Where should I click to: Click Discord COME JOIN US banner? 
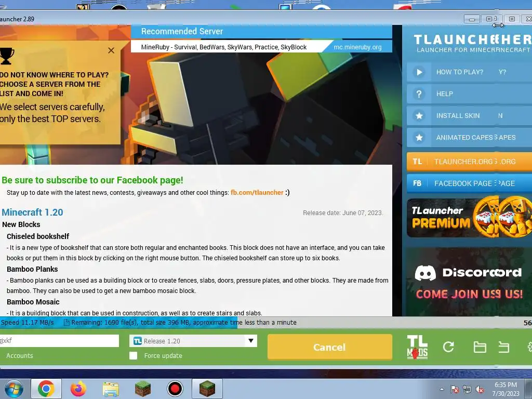click(x=469, y=282)
